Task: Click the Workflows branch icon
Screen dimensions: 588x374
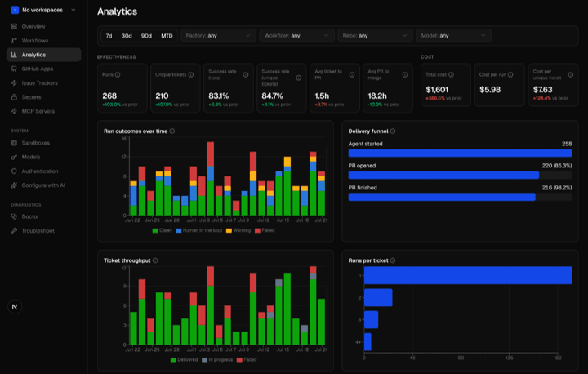Action: click(x=14, y=41)
